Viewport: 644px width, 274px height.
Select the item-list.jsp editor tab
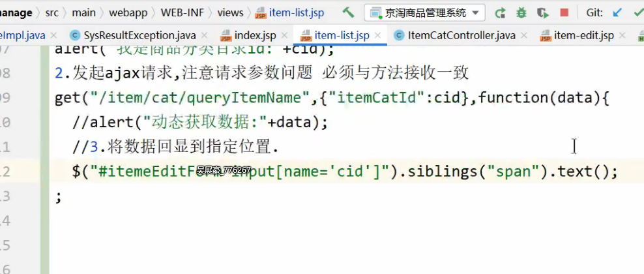click(342, 35)
